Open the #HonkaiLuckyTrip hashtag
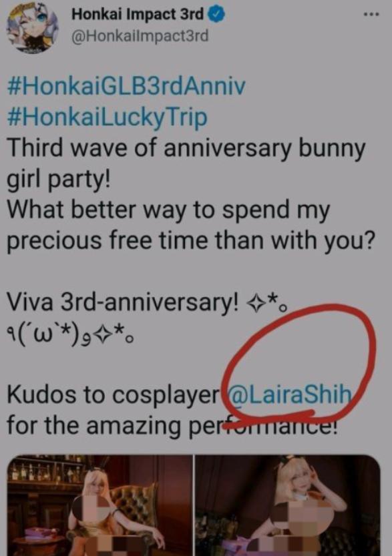This screenshot has height=556, width=392. 107,117
